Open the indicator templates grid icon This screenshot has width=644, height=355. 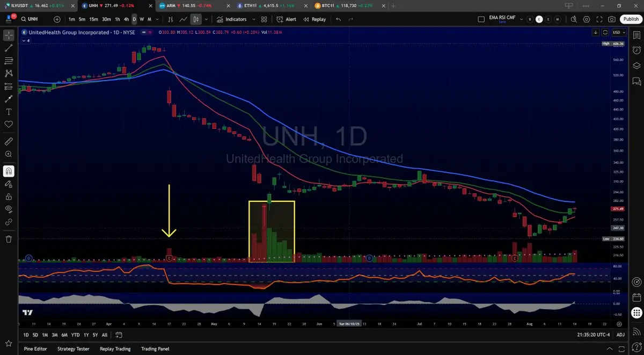coord(264,19)
